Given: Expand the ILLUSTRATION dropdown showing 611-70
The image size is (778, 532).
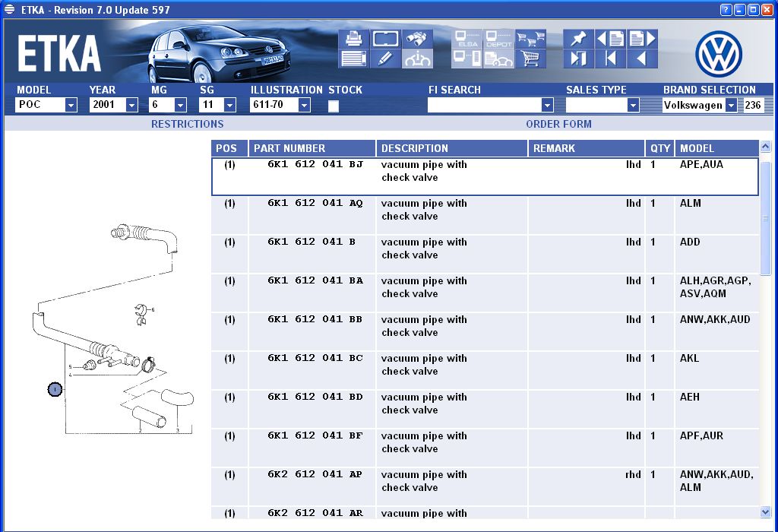Looking at the screenshot, I should click(304, 106).
